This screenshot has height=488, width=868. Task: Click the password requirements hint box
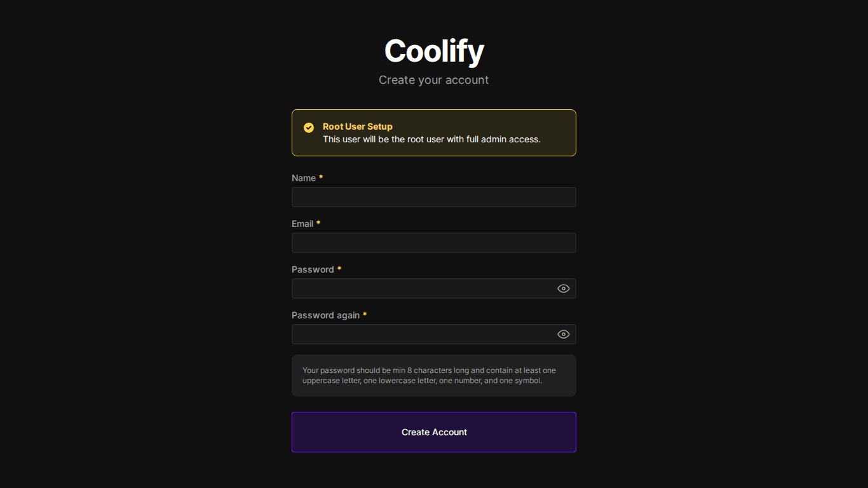[x=434, y=375]
